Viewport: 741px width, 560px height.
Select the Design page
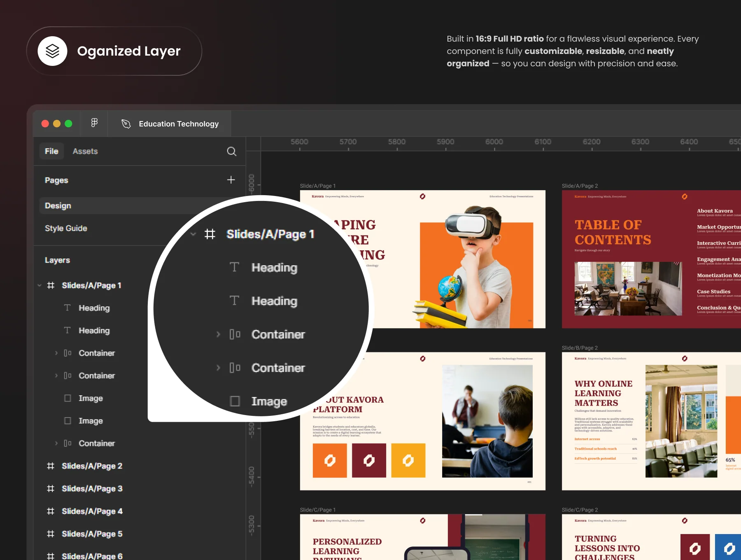pyautogui.click(x=140, y=205)
